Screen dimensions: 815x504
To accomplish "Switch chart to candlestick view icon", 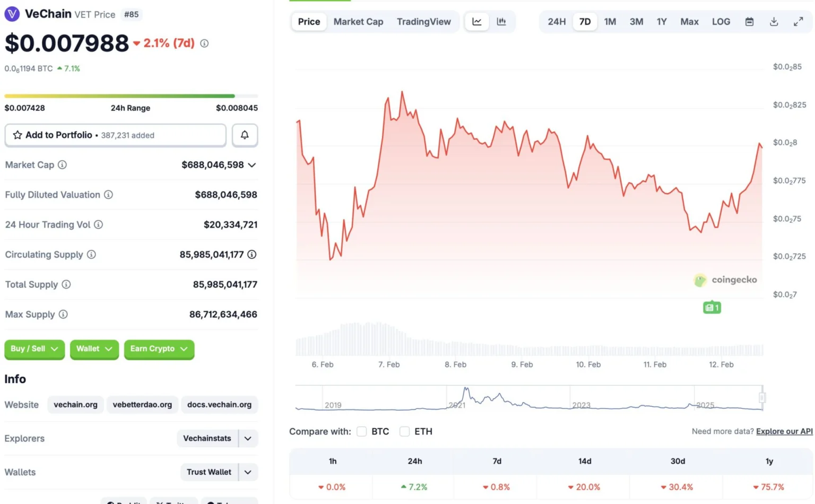I will (501, 22).
